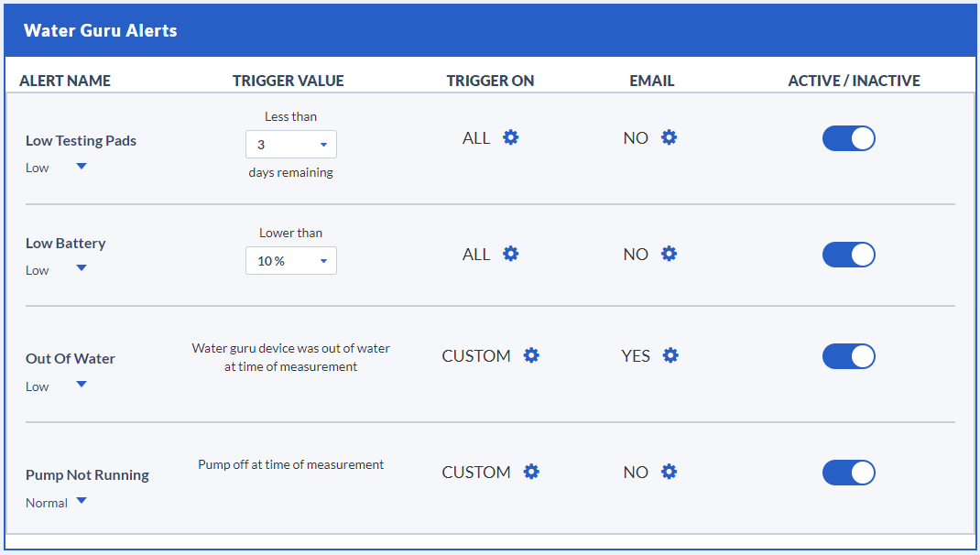
Task: Open Email settings gear for Pump Not Running
Action: tap(669, 472)
